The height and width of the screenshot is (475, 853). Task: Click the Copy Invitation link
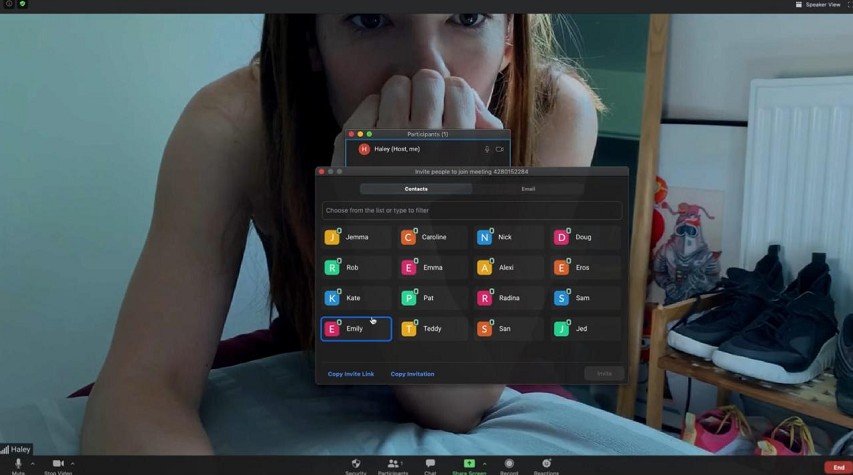pos(412,374)
